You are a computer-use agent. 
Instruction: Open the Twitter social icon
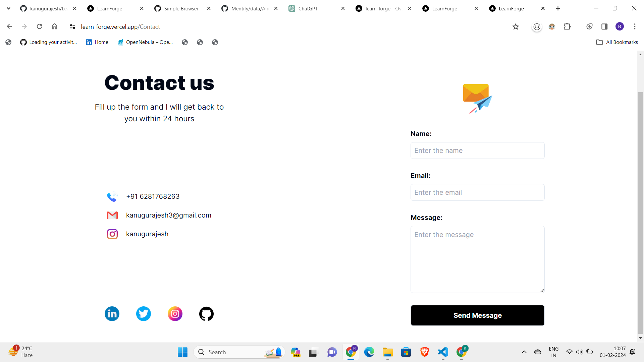144,314
